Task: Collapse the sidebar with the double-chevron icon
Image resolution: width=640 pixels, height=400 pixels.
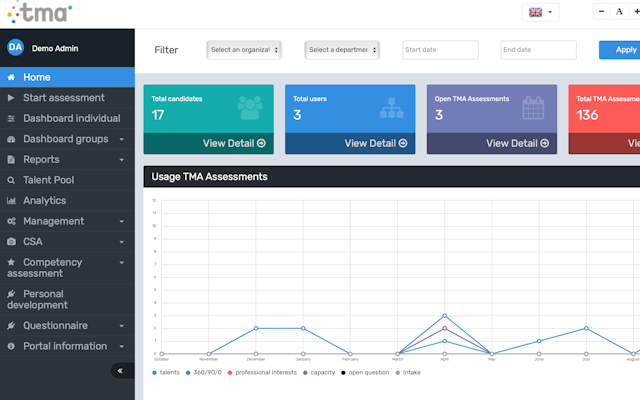Action: click(x=121, y=370)
